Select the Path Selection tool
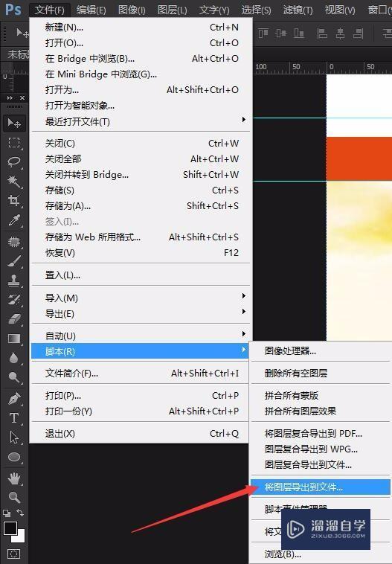Image resolution: width=392 pixels, height=564 pixels. tap(14, 438)
